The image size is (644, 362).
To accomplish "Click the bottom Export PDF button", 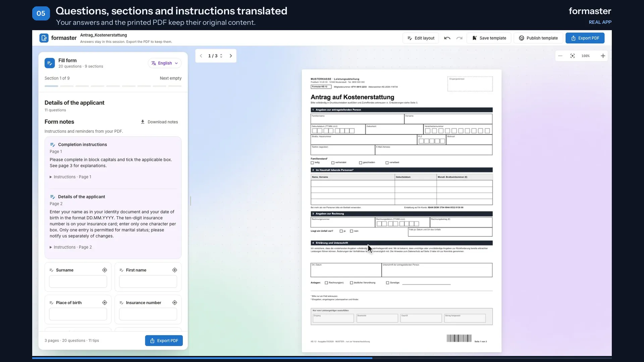I will (x=164, y=341).
